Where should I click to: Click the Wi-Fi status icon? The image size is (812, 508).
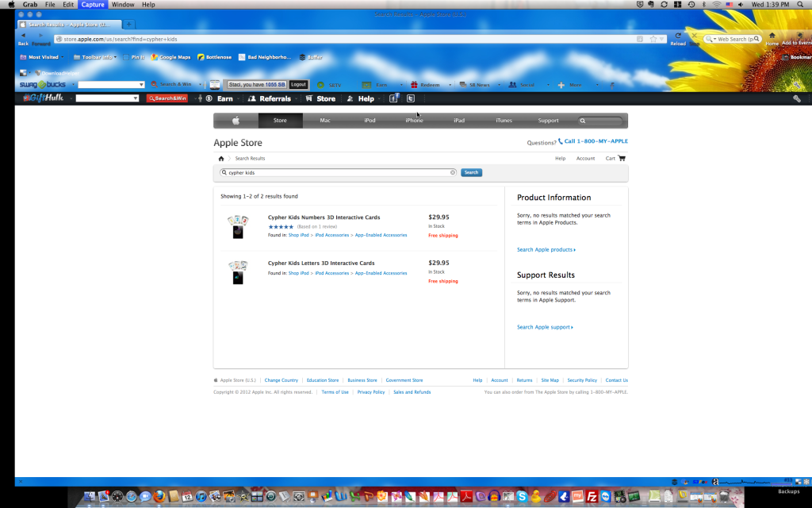point(716,4)
